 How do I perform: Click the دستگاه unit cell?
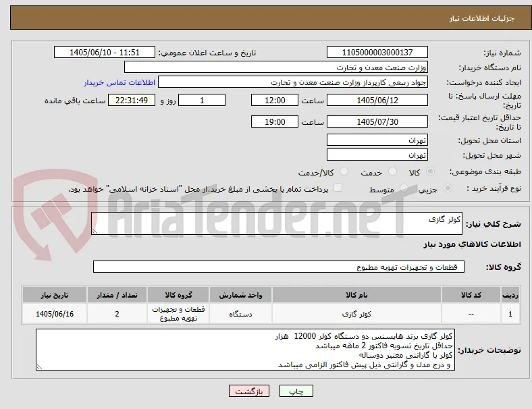[240, 314]
